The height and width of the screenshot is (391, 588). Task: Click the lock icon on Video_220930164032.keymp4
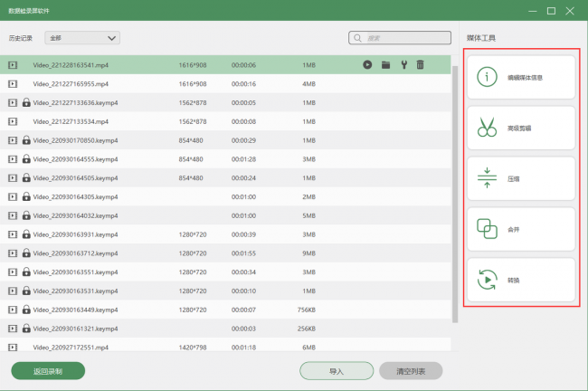26,215
